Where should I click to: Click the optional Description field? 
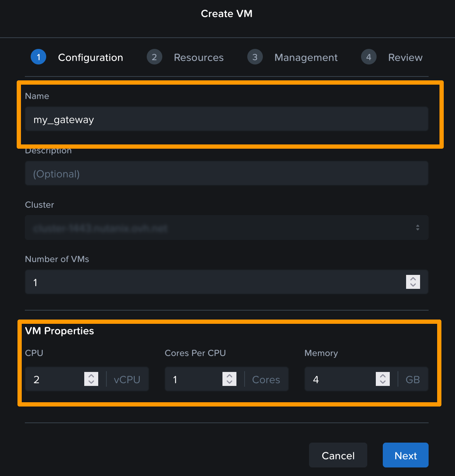click(x=226, y=173)
